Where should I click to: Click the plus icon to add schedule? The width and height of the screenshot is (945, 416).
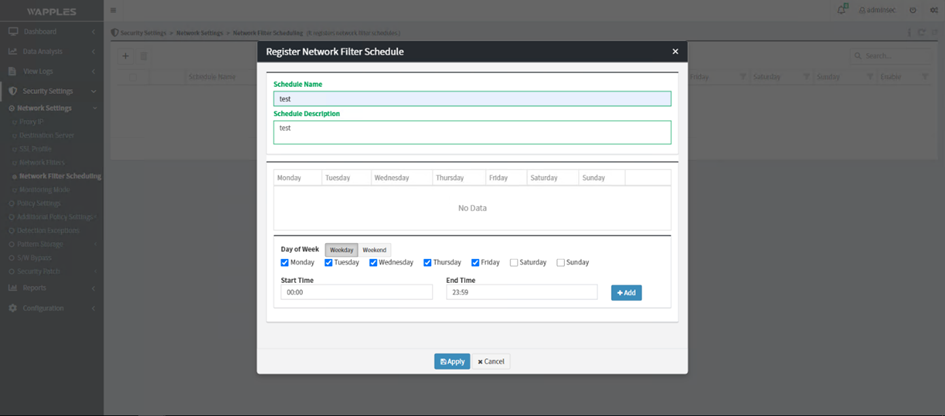click(125, 56)
